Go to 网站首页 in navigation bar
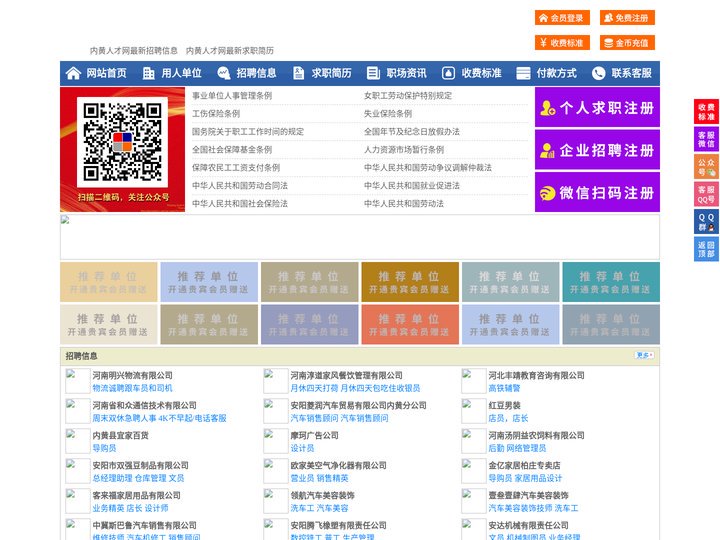Image resolution: width=720 pixels, height=540 pixels. click(x=106, y=73)
